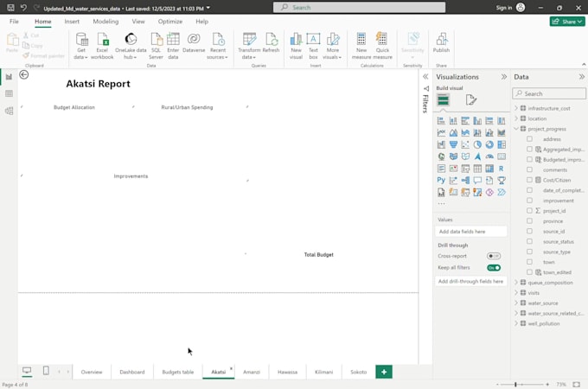Open the Insert ribbon tab

pos(72,22)
